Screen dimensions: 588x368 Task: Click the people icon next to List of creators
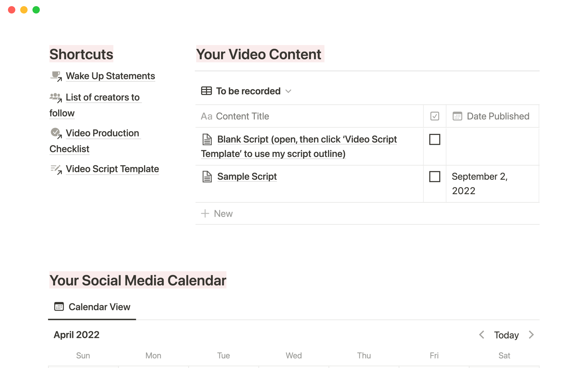pos(56,97)
